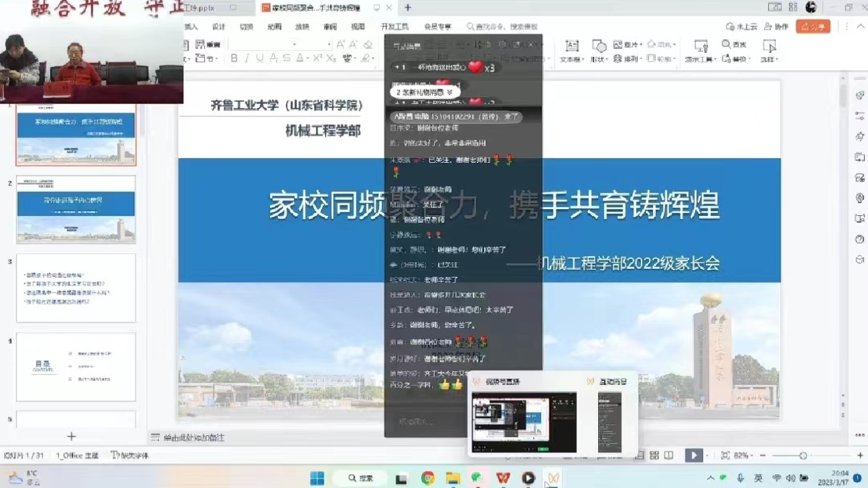Click the clear formatting eraser icon
This screenshot has height=488, width=868.
click(368, 45)
